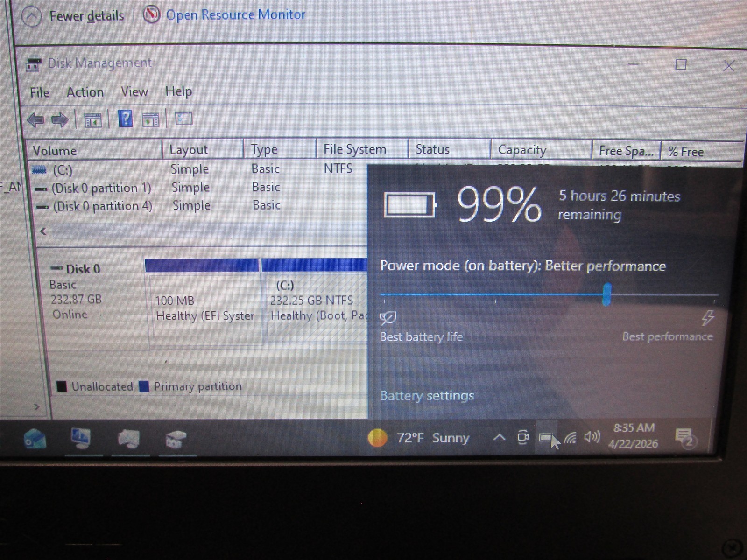Click the Back arrow toolbar icon
This screenshot has height=560, width=747.
click(x=36, y=120)
